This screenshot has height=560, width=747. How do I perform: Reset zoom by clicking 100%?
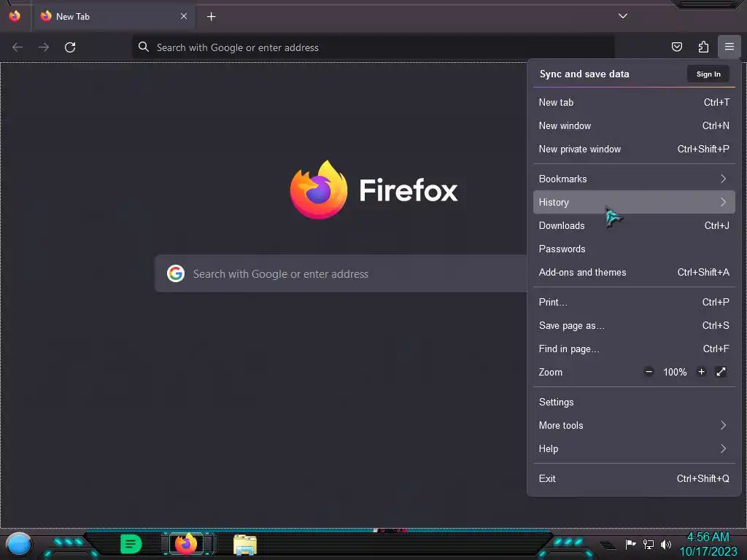coord(675,372)
